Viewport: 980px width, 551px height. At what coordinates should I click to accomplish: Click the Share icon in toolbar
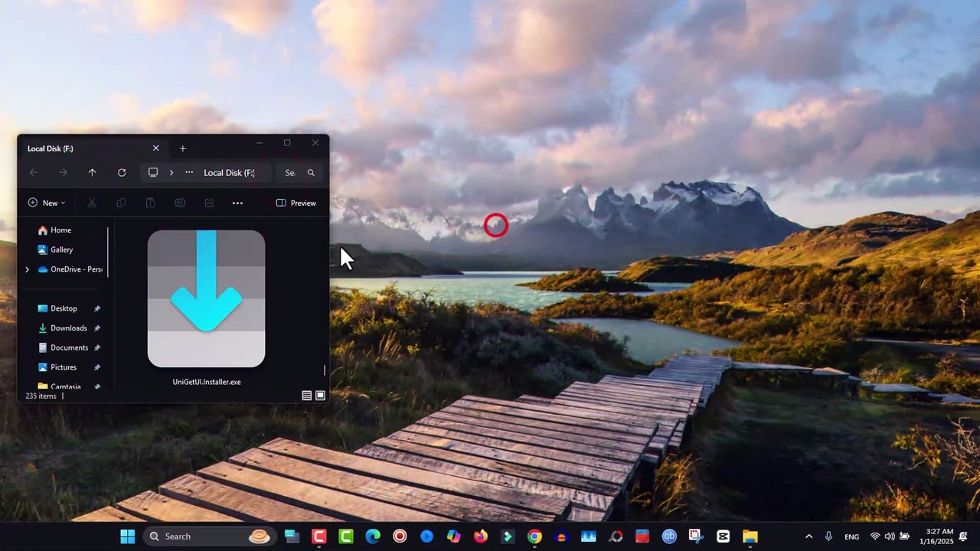coord(209,203)
